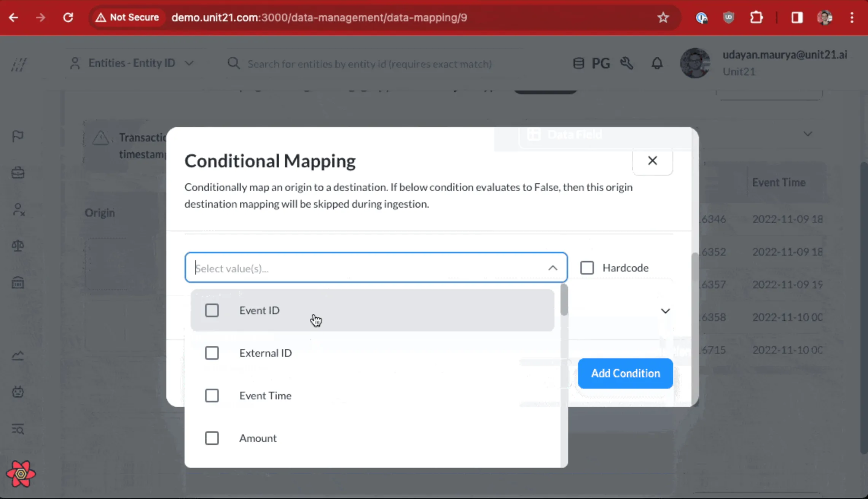Check the Event ID option
This screenshot has width=868, height=499.
(x=212, y=310)
